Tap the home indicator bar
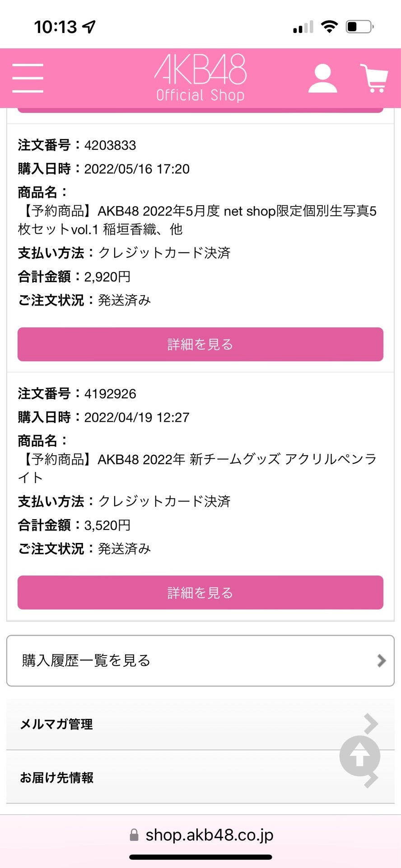The width and height of the screenshot is (401, 868). tap(200, 857)
